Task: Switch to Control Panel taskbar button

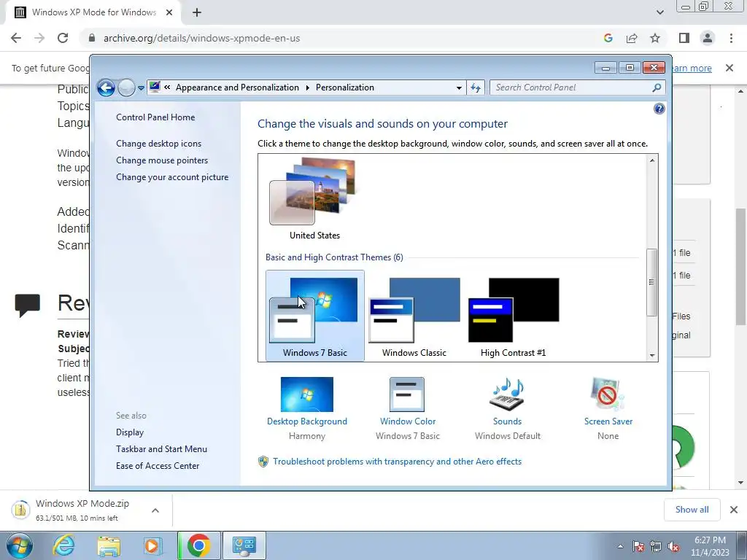Action: 244,545
